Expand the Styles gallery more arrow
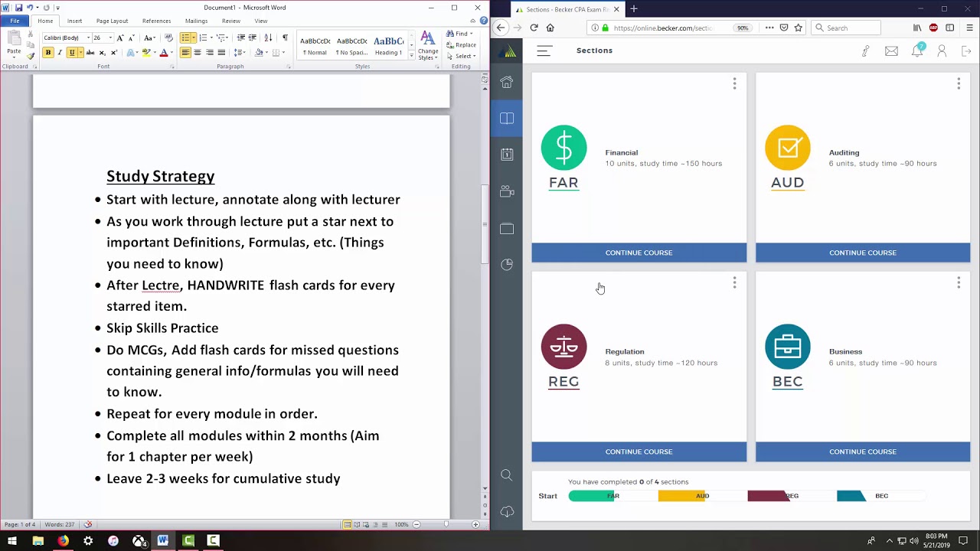The height and width of the screenshot is (551, 980). [x=412, y=56]
